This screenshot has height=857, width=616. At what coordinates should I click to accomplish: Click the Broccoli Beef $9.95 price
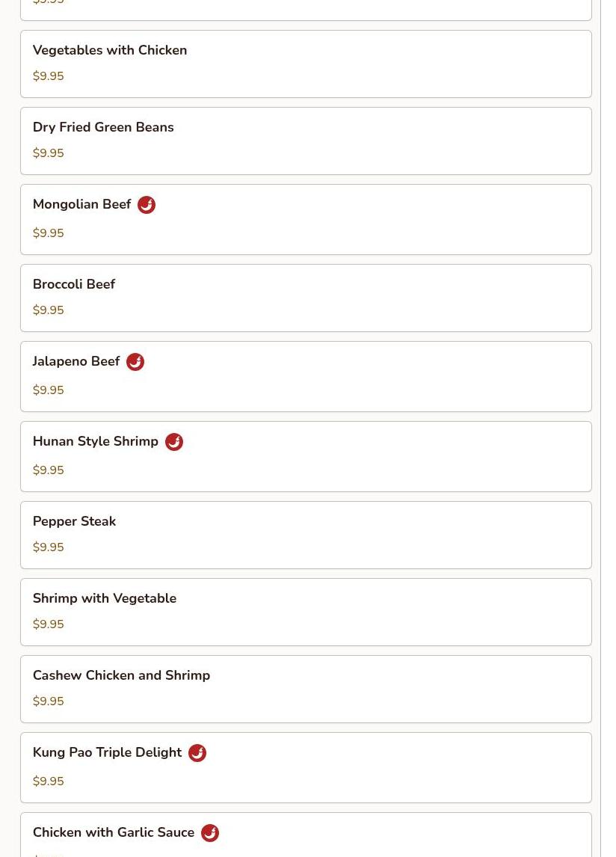click(x=48, y=310)
